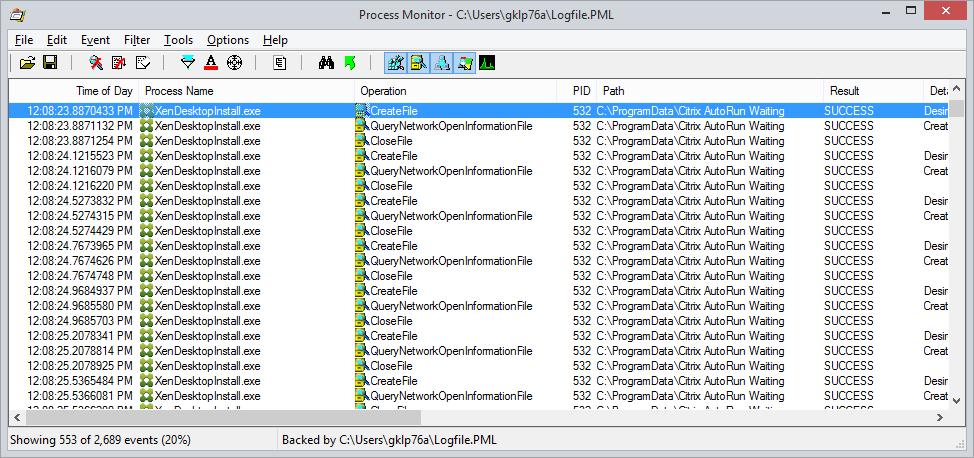The image size is (974, 458).
Task: Select the row at 12:08:25.2078814 PM
Action: point(479,350)
